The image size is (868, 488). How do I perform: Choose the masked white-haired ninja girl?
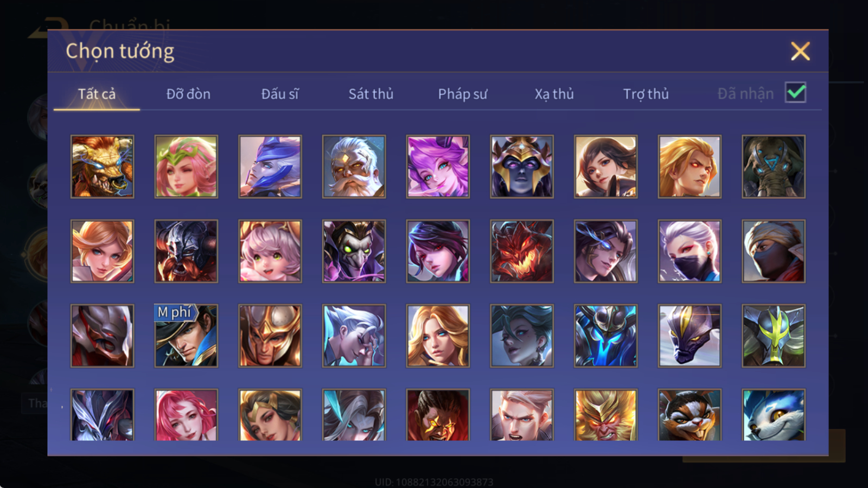690,251
